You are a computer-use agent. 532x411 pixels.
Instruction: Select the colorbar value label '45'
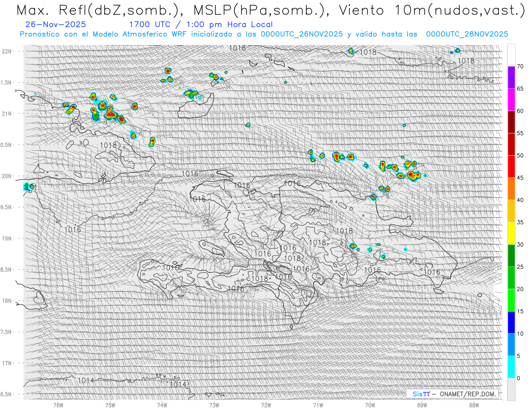click(x=520, y=178)
